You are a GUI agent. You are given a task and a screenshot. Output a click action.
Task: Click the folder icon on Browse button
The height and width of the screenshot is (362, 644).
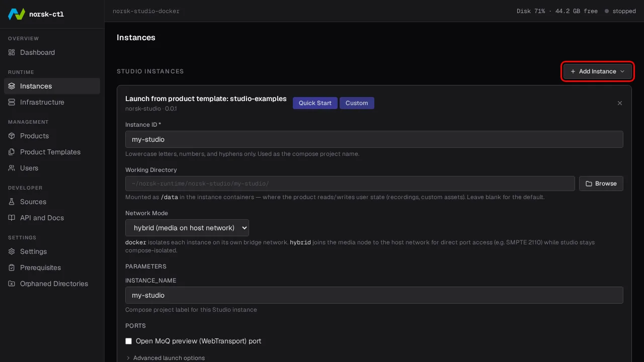[589, 184]
